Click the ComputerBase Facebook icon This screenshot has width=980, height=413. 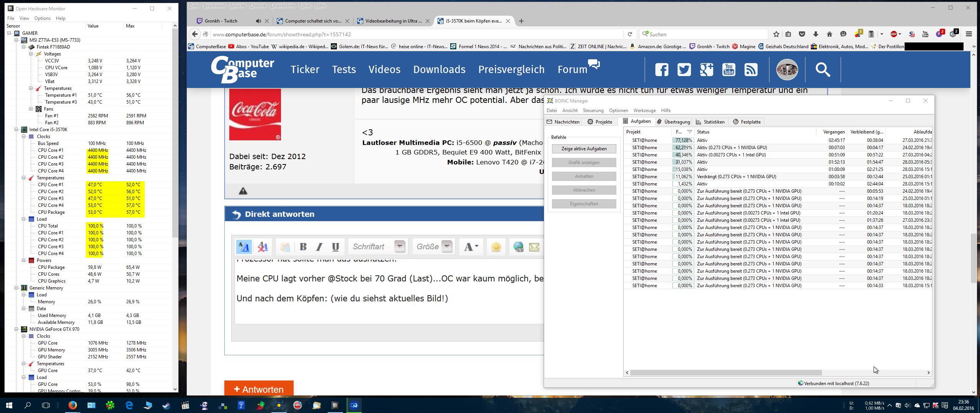coord(661,70)
